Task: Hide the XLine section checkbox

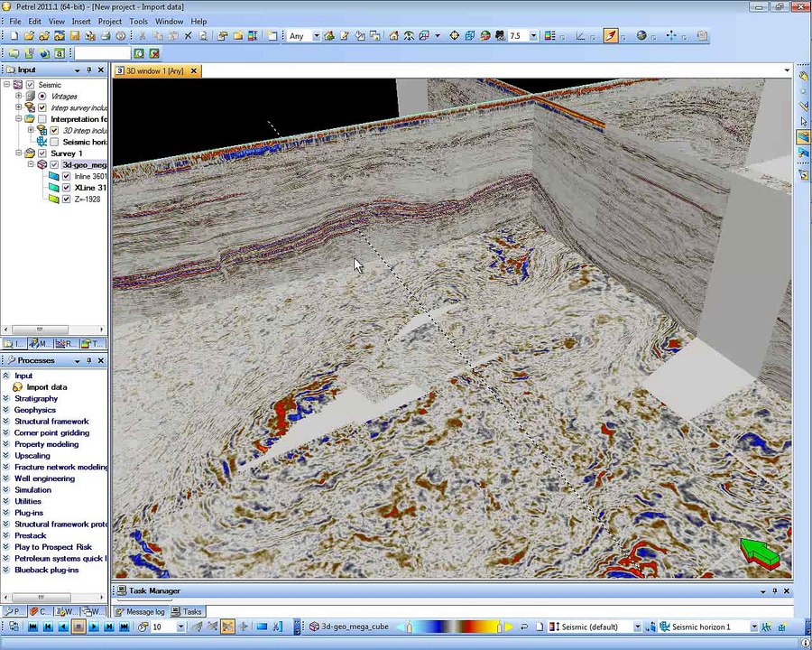Action: (66, 188)
